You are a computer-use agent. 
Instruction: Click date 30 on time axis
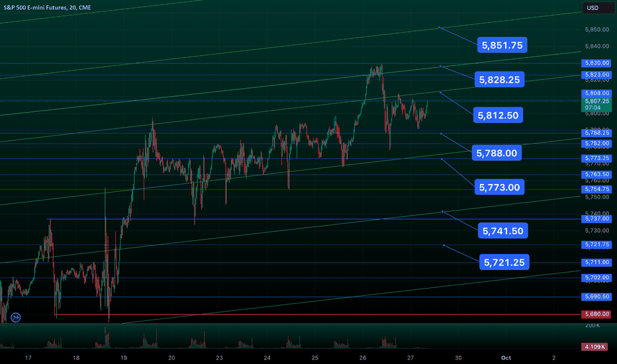coord(458,357)
